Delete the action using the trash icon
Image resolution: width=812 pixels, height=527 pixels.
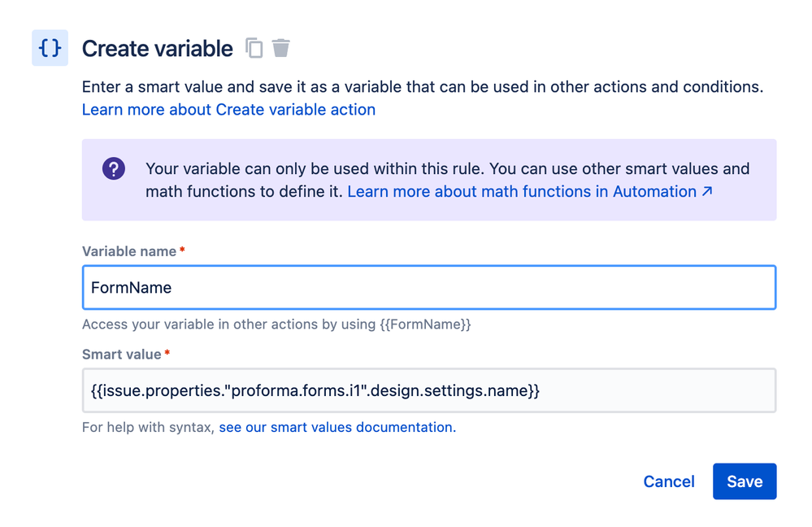pyautogui.click(x=280, y=49)
